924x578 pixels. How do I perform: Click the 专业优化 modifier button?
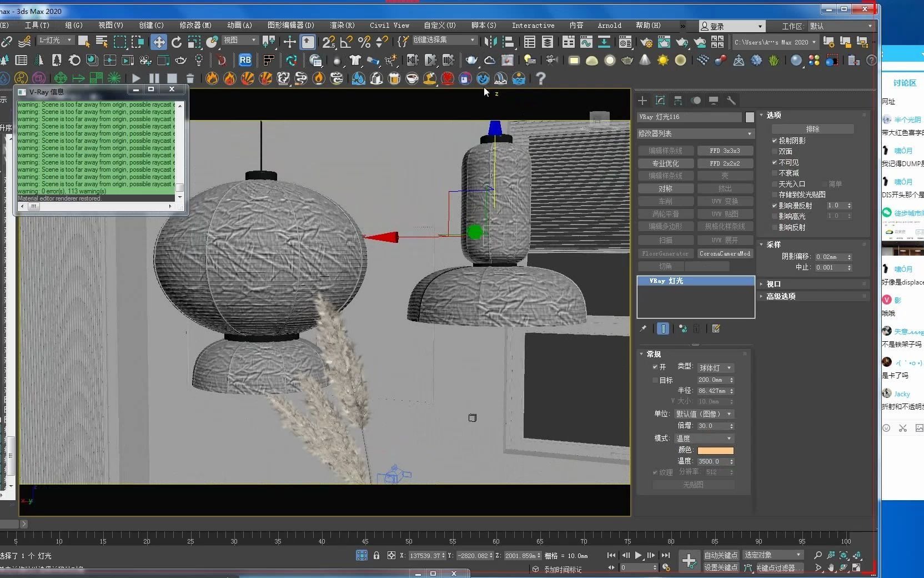tap(665, 163)
